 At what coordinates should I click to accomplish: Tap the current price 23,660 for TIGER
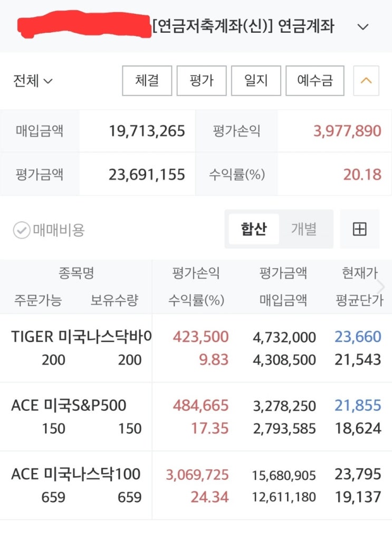358,337
